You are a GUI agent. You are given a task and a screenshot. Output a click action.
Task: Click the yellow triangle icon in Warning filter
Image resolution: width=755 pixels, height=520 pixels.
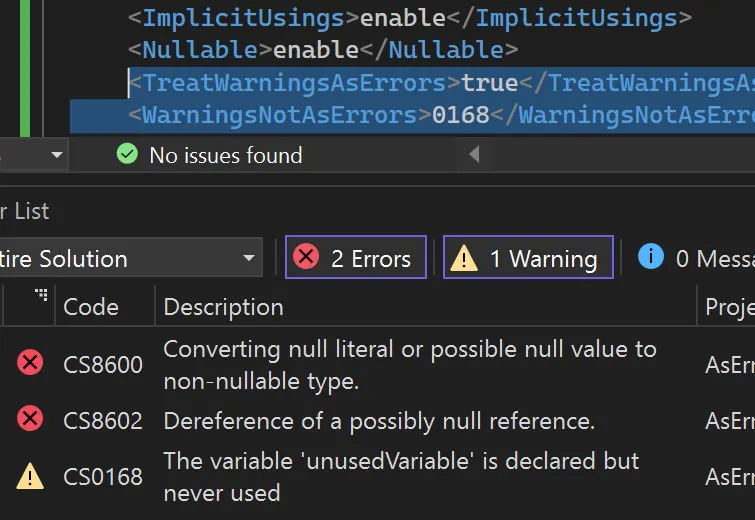coord(464,258)
